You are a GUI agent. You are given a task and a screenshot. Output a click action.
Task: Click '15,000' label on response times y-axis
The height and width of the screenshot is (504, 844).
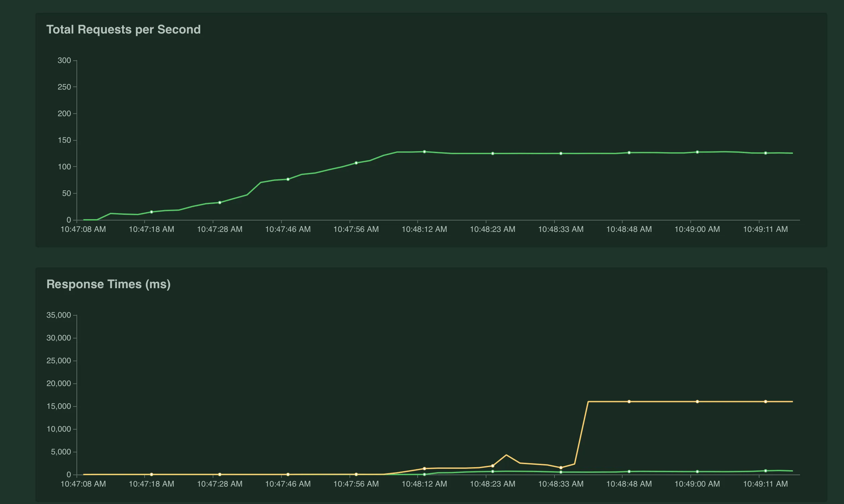(58, 406)
